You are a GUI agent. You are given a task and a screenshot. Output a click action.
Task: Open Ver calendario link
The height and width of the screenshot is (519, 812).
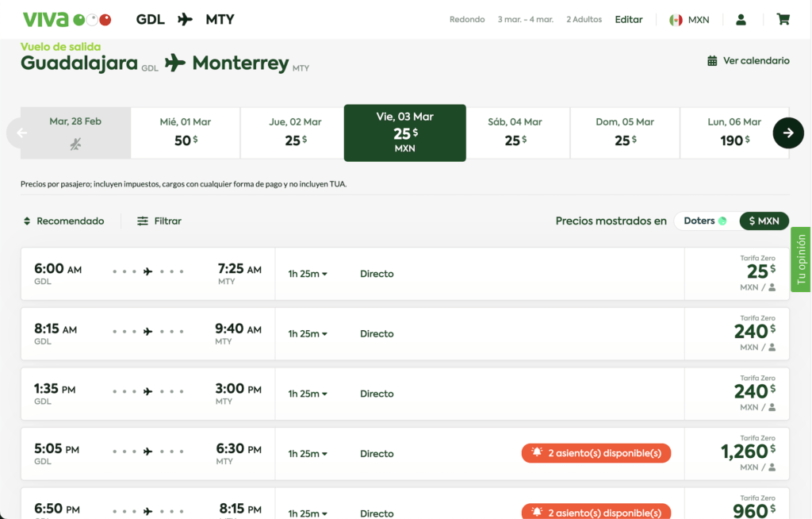(749, 60)
